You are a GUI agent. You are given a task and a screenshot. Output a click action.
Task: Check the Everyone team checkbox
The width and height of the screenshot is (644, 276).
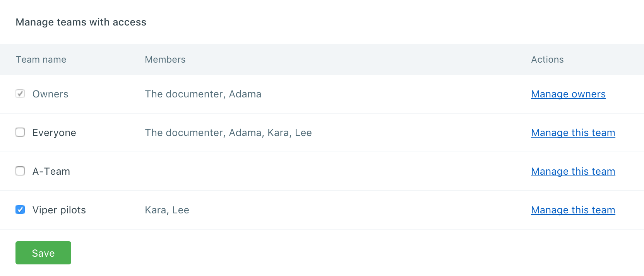click(20, 132)
